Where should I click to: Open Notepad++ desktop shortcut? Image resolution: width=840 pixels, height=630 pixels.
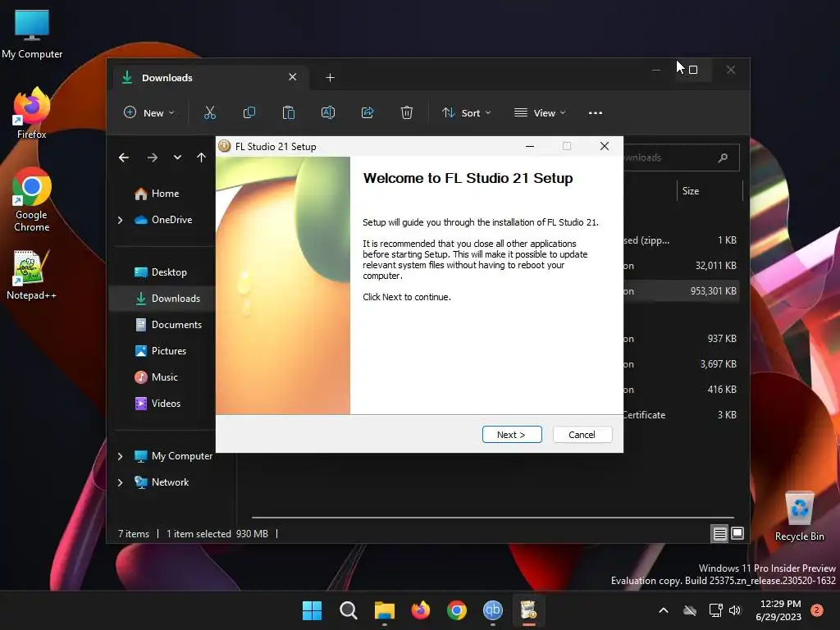[x=32, y=274]
